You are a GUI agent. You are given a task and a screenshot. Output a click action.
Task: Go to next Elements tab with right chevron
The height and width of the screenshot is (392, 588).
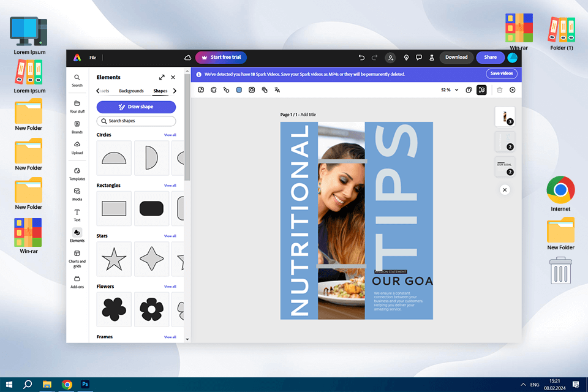(175, 91)
